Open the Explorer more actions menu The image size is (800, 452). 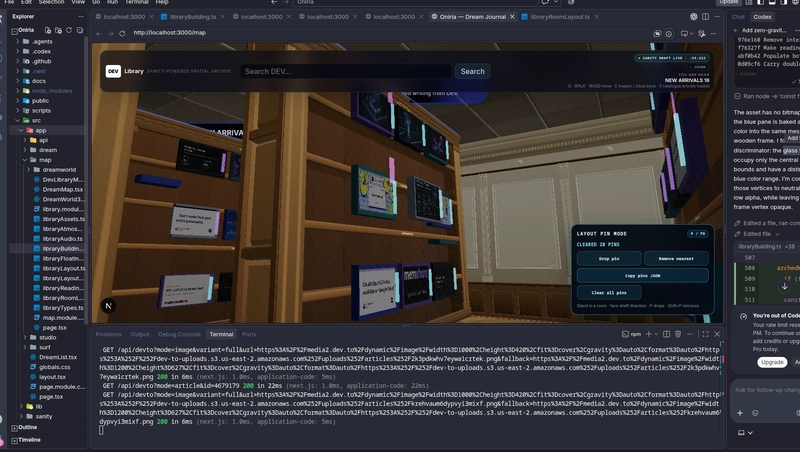click(80, 16)
